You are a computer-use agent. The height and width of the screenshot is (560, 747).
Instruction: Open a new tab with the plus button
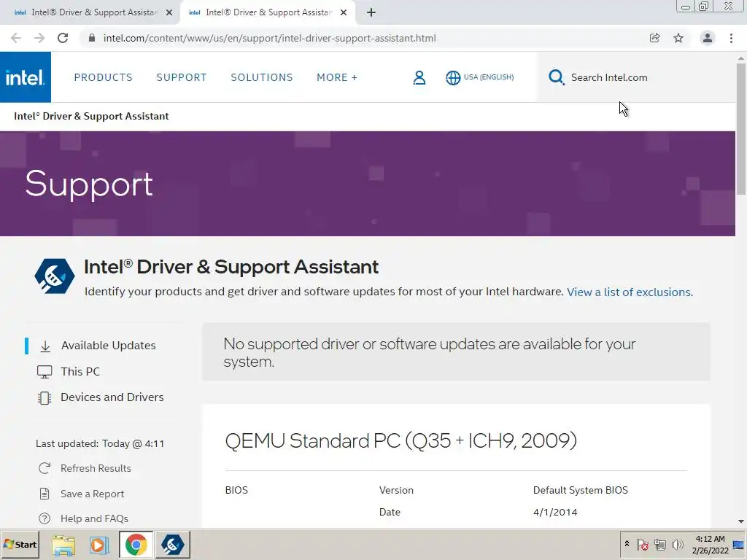pos(371,12)
